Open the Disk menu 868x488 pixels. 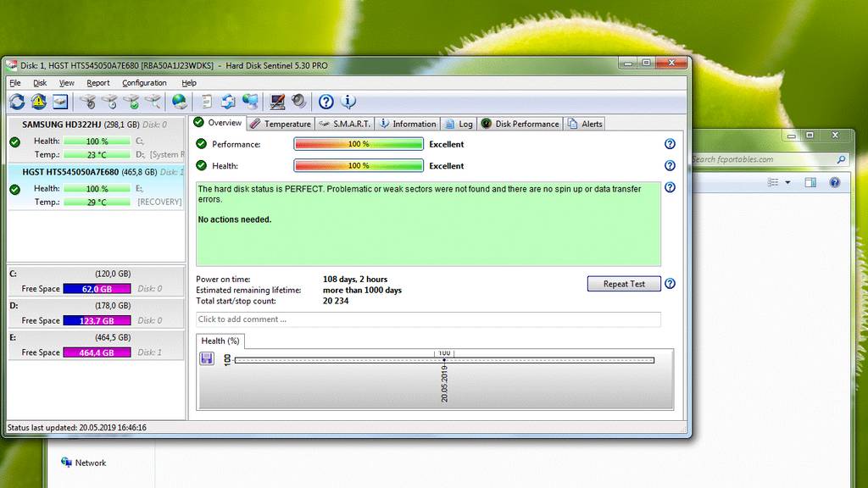pyautogui.click(x=40, y=83)
